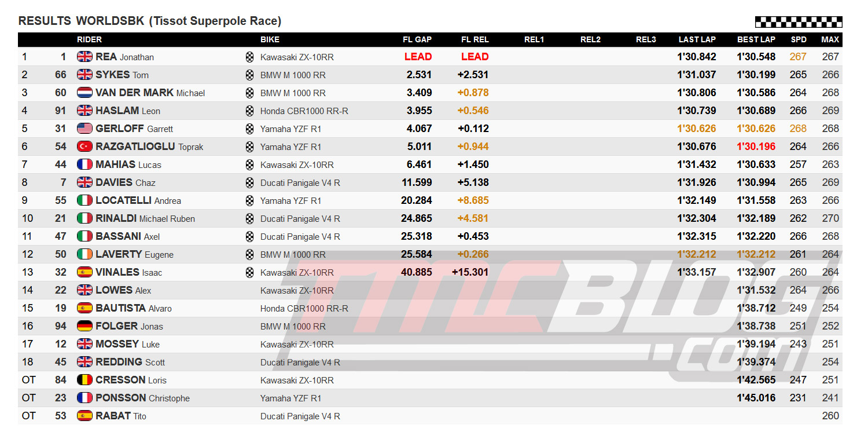Click the best lap 1'42.565 for CRESSON
Viewport: 868px width, 439px height.
click(756, 380)
